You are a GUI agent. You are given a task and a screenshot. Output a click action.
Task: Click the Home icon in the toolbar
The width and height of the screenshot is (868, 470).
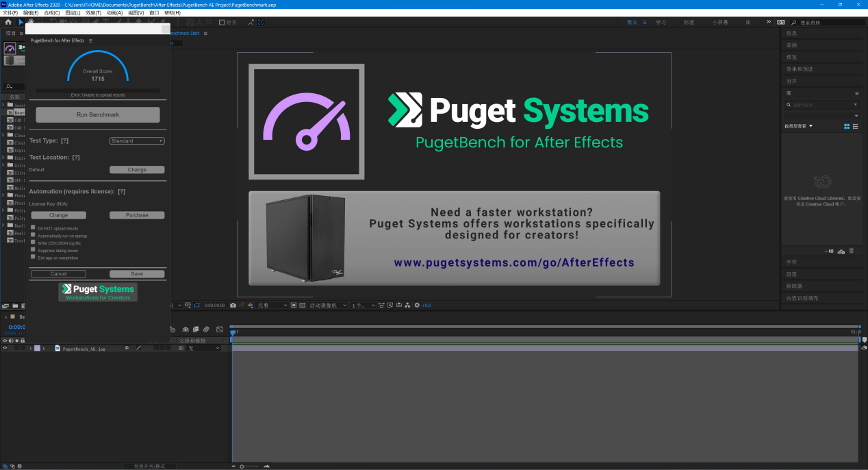(x=8, y=22)
